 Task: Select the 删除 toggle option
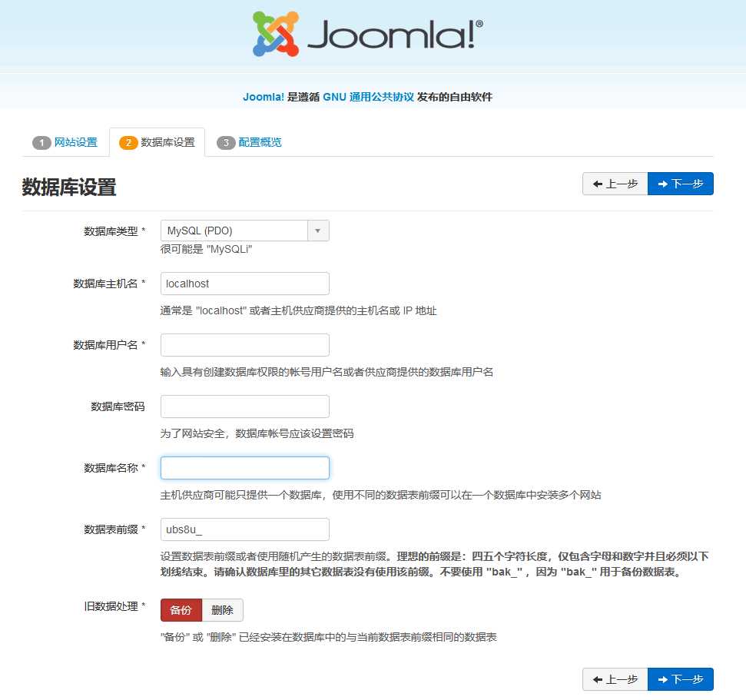[x=223, y=610]
